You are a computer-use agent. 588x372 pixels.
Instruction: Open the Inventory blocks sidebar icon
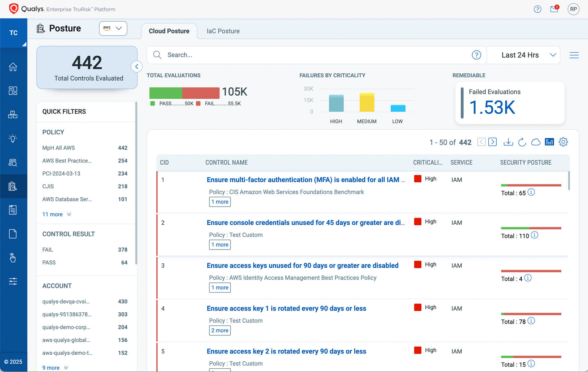tap(13, 114)
